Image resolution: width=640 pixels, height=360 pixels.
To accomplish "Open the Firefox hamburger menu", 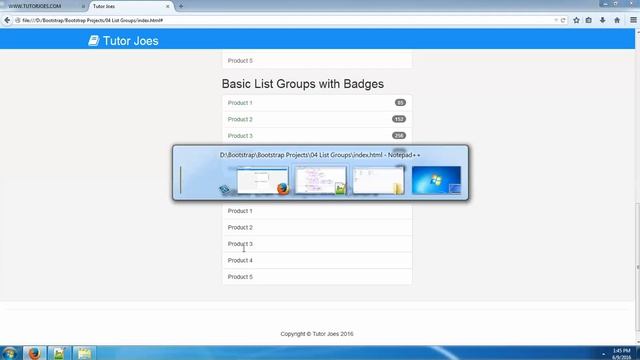I will tap(633, 20).
